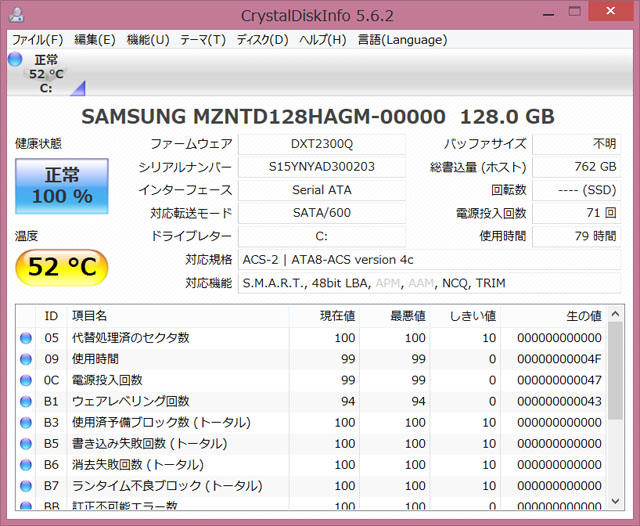Screen dimensions: 640x526
Task: Click buffer size field 不明
Action: click(x=577, y=144)
